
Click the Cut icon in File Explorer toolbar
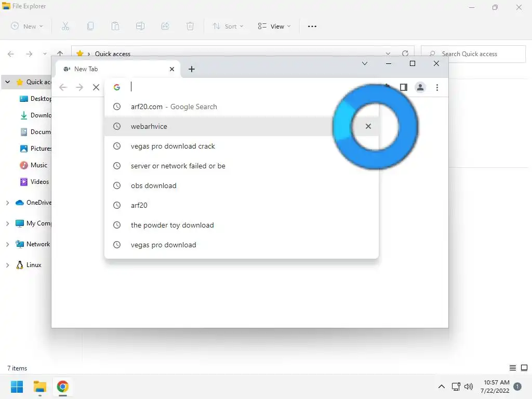pyautogui.click(x=65, y=26)
